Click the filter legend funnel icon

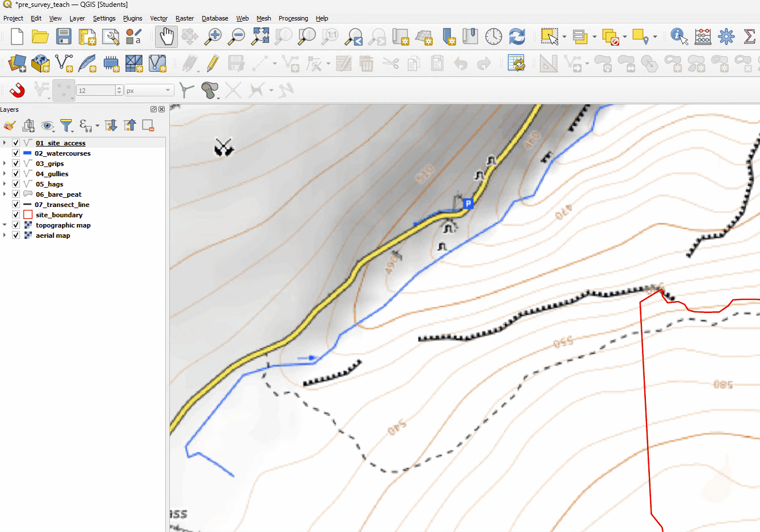[66, 125]
